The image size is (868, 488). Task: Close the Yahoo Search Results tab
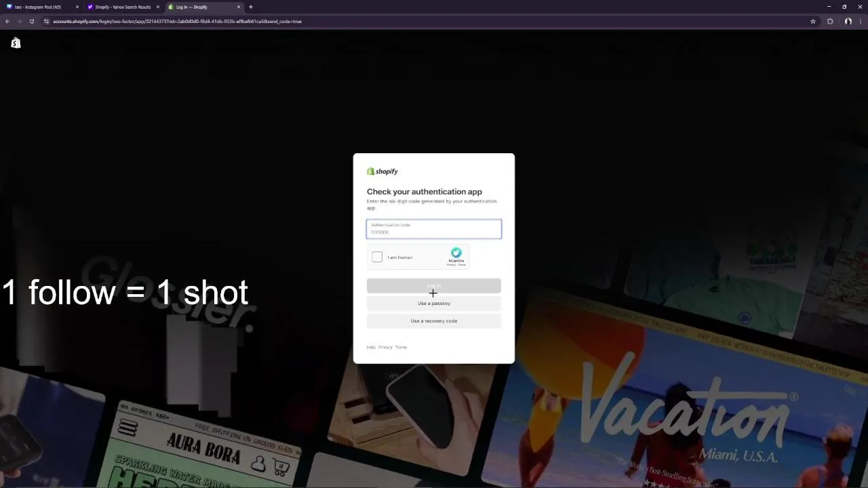click(158, 7)
